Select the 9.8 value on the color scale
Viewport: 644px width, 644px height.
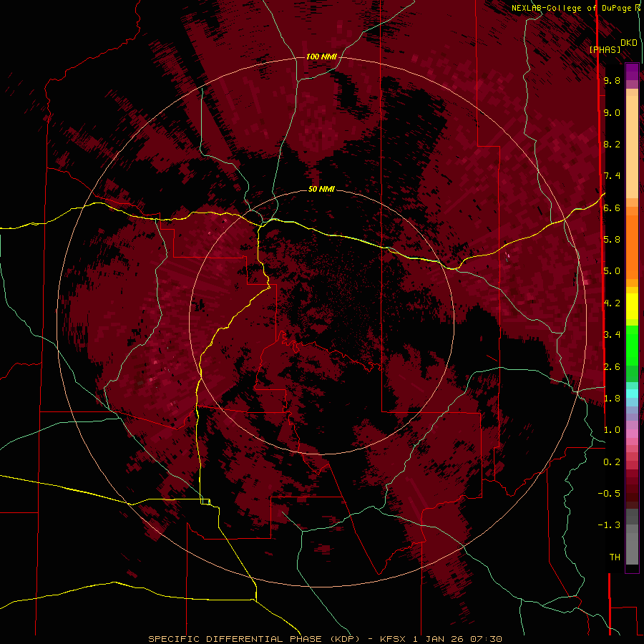click(612, 80)
